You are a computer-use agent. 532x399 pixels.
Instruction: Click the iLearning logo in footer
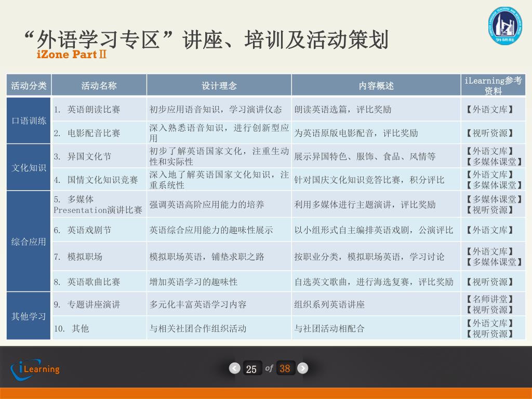coord(35,369)
